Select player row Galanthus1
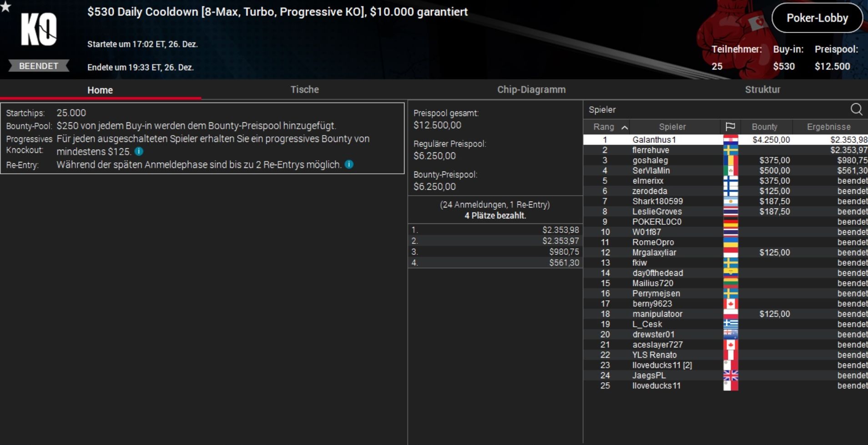Screen dimensions: 868x445 (x=725, y=140)
